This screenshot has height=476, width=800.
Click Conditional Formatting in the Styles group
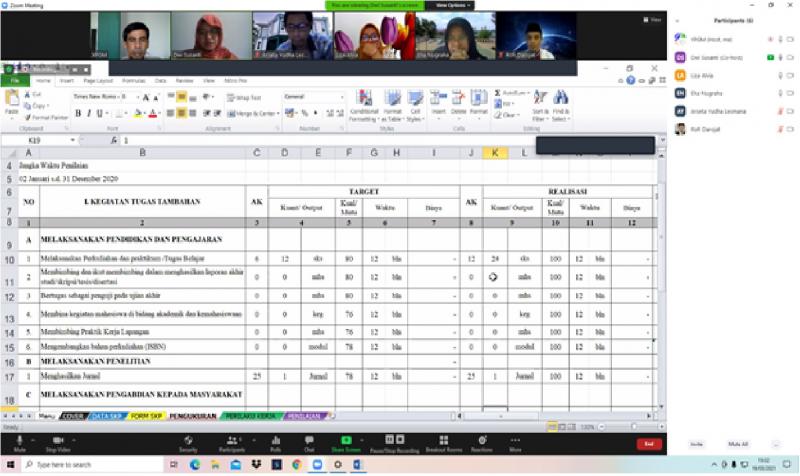click(363, 104)
